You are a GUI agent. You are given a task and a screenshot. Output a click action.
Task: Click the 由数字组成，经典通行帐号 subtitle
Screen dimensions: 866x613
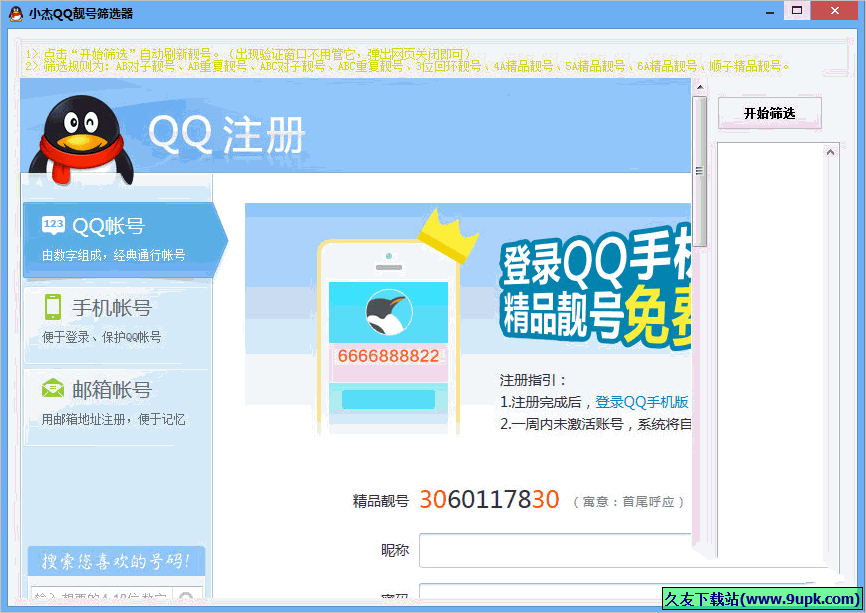click(114, 255)
